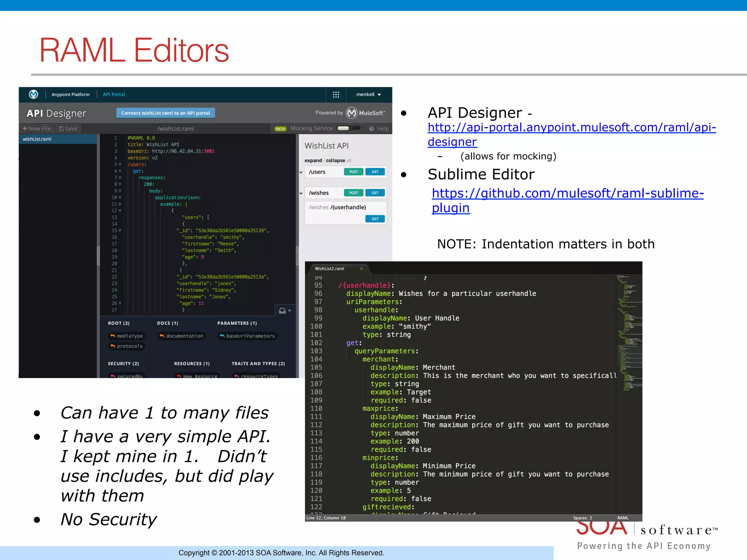Insert documentation from the shelf
Screen dimensions: 747x560
pyautogui.click(x=181, y=336)
